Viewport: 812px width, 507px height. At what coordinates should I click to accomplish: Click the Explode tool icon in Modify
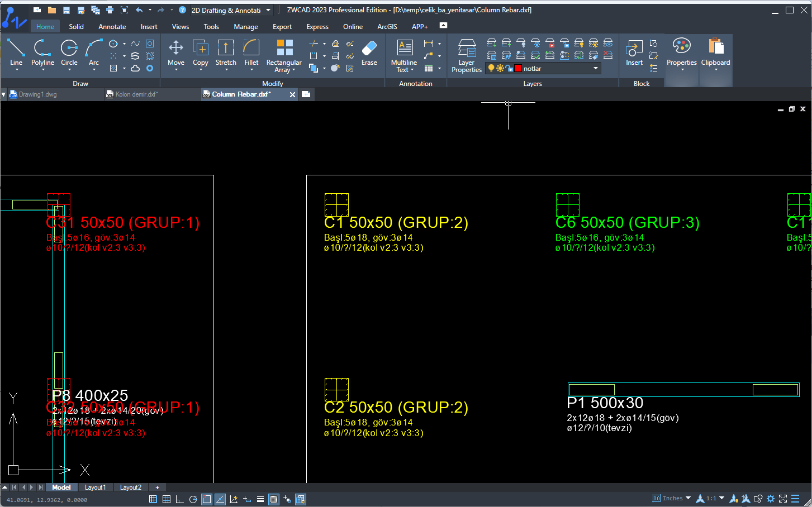pos(335,68)
